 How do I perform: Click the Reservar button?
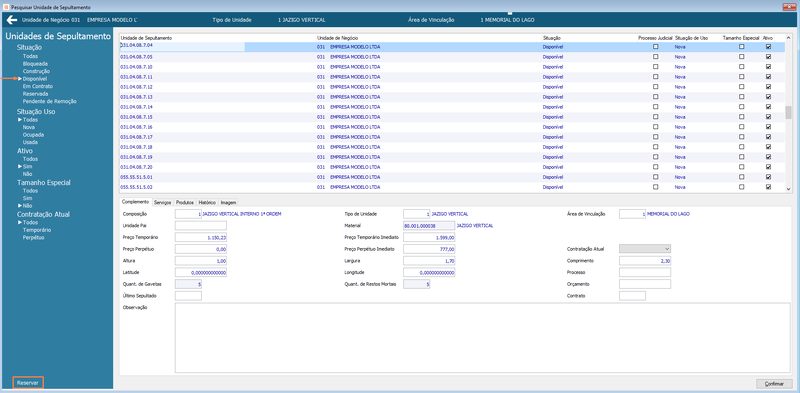tap(28, 383)
